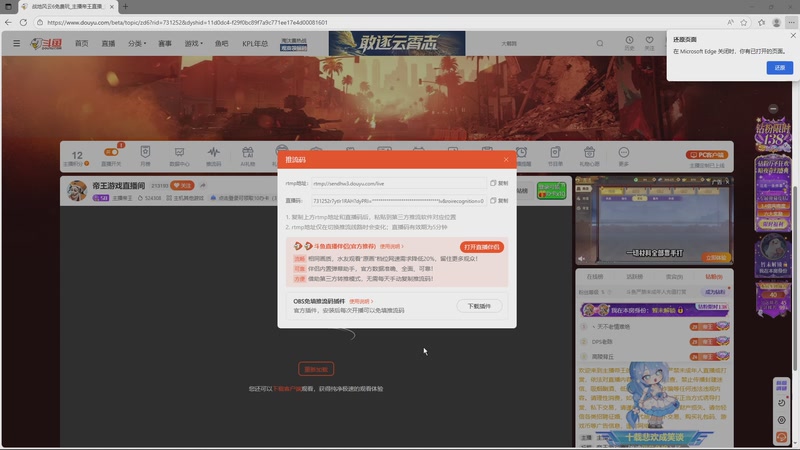800x450 pixels.
Task: Close the 推流码 stream code dialog
Action: 506,160
